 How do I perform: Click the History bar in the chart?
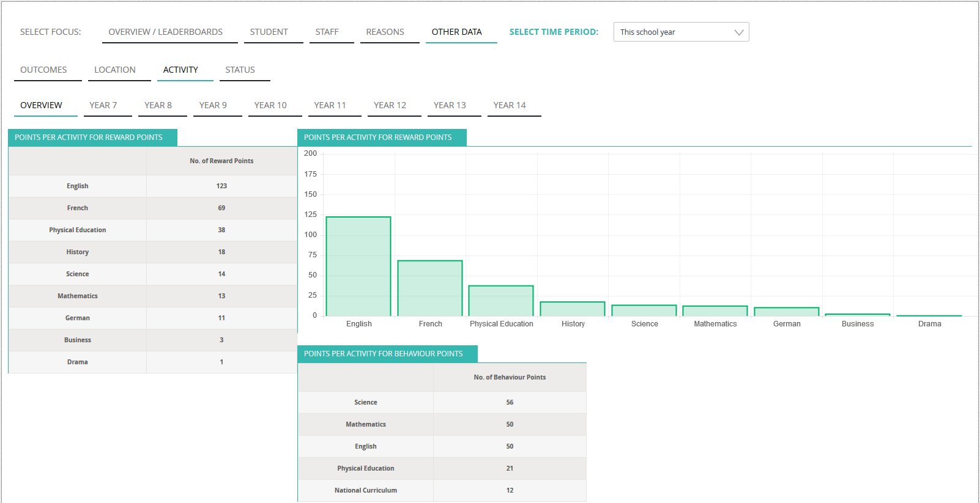click(x=573, y=309)
